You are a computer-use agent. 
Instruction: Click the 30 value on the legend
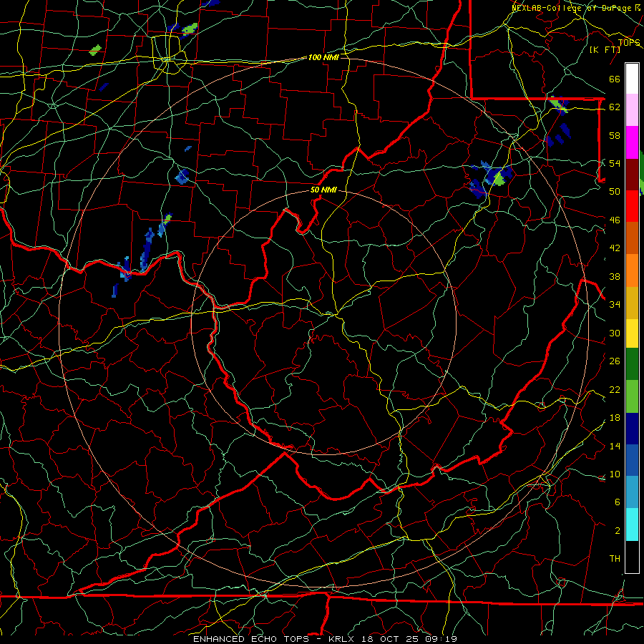click(x=615, y=333)
